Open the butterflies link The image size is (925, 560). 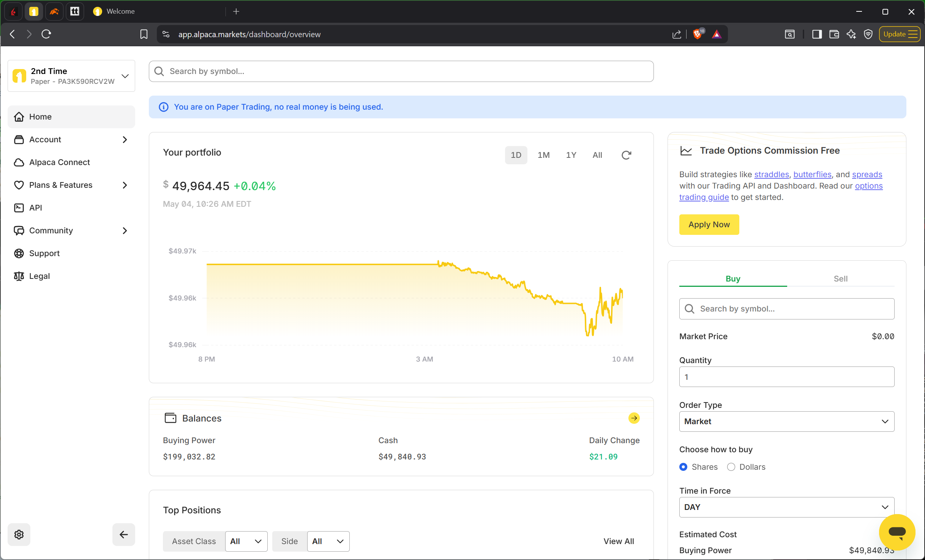tap(812, 175)
